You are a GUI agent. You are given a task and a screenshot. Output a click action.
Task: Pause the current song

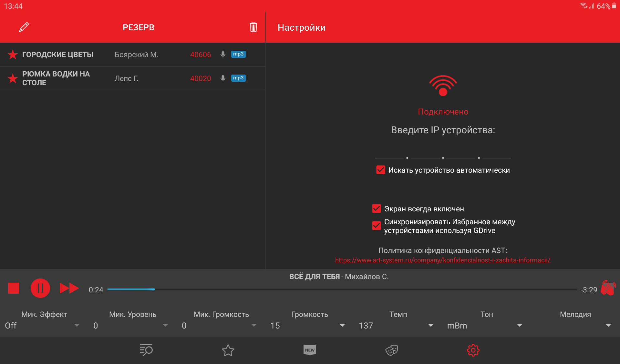40,288
